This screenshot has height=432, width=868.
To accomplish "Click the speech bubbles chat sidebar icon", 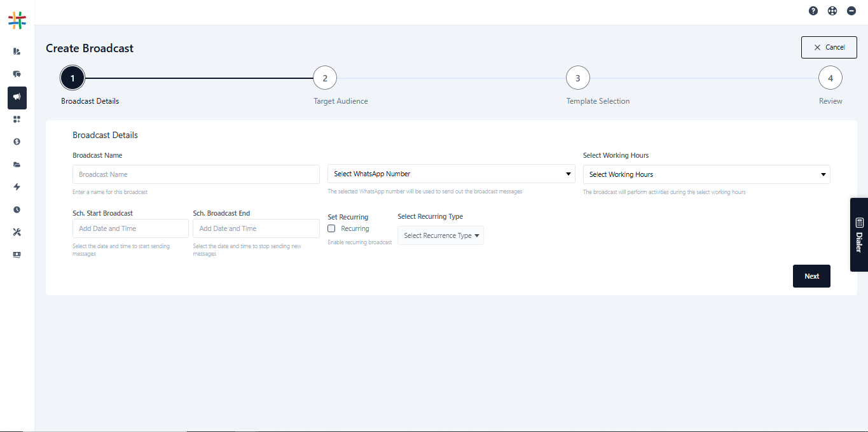I will click(17, 74).
